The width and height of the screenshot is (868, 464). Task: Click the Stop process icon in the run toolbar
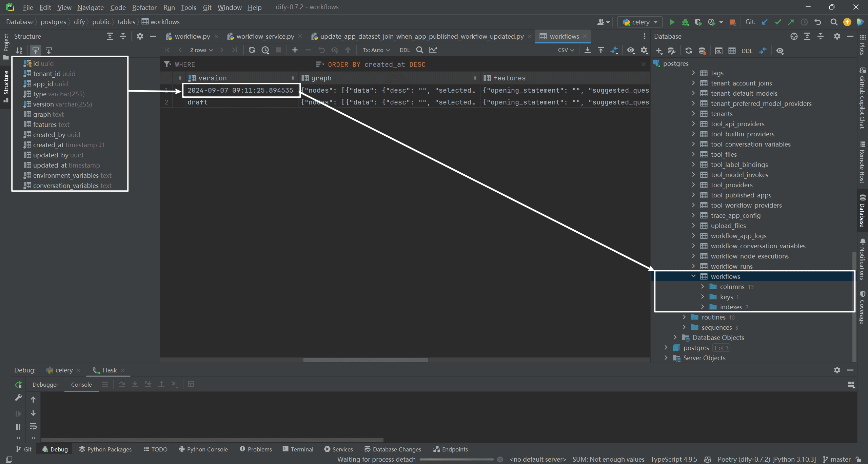click(732, 22)
